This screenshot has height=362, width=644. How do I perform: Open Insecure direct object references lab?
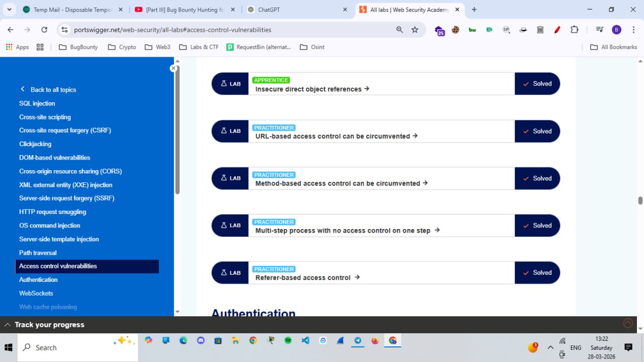pyautogui.click(x=312, y=89)
